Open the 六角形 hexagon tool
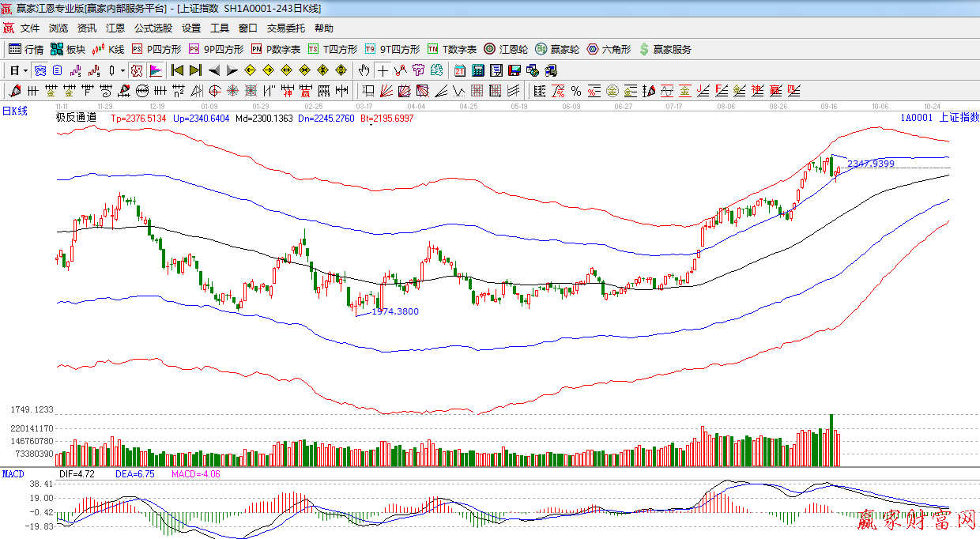This screenshot has width=980, height=539. coord(609,49)
